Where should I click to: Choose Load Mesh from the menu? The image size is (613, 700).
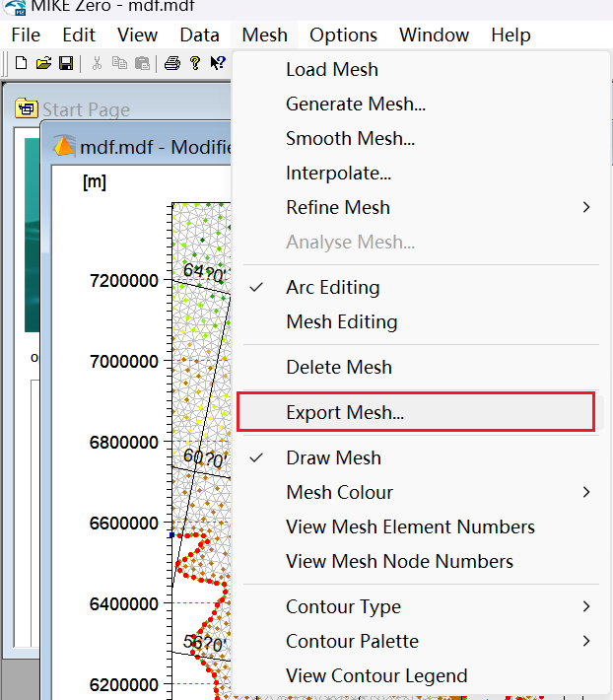click(x=421, y=70)
